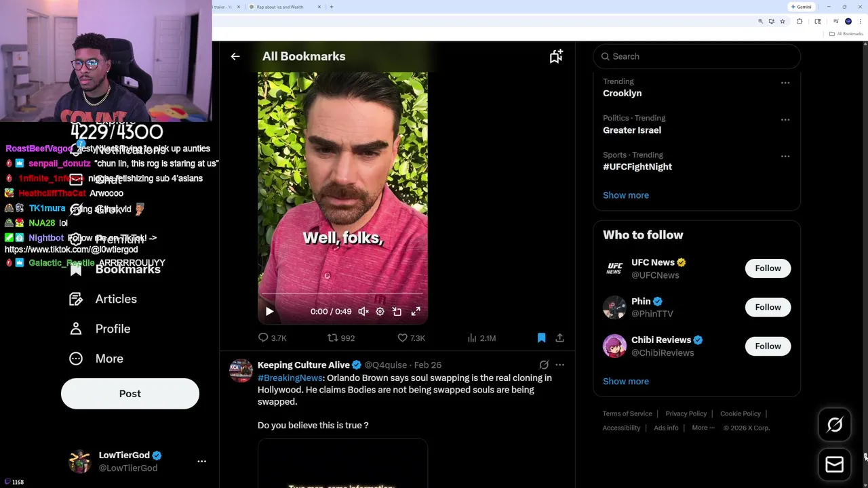Open Chibi Reviews profile picture
Screen dimensions: 868x488
614,346
